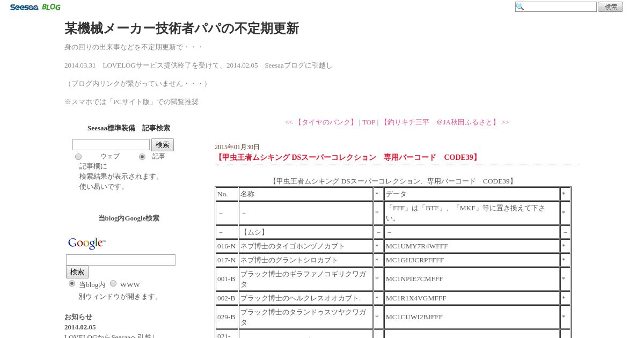Click the post date 2015年01月30日
Screen dimensions: 644x338
pyautogui.click(x=237, y=147)
